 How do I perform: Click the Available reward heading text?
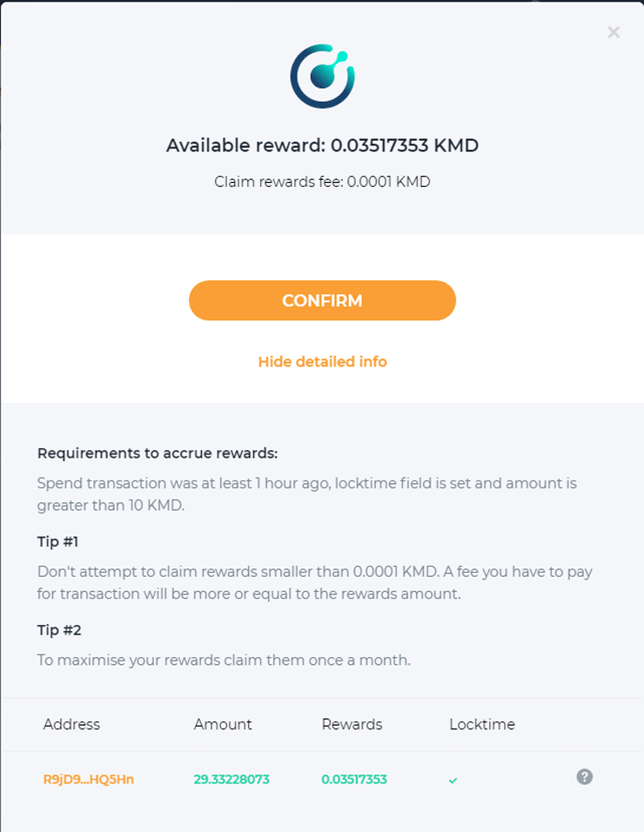tap(322, 145)
